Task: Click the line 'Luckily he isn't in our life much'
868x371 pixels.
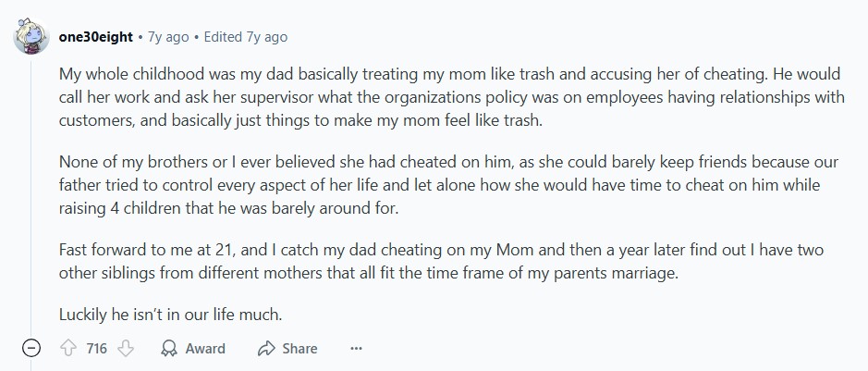Action: (x=169, y=315)
